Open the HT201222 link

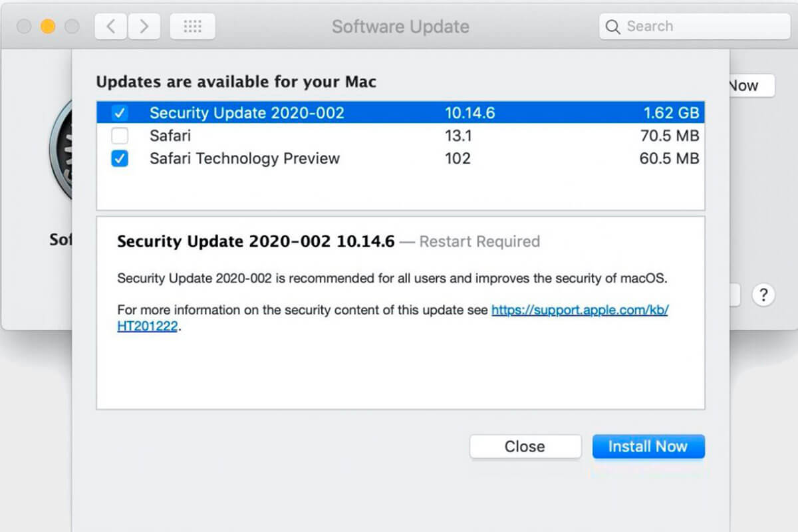[x=147, y=327]
